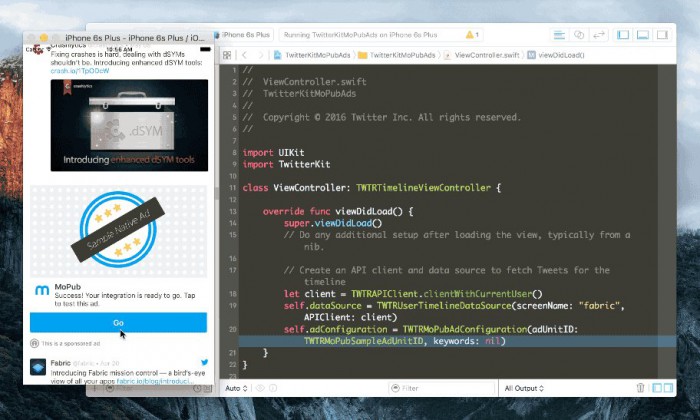Toggle the Debug area panel visibility
This screenshot has height=420, width=700.
[x=641, y=35]
